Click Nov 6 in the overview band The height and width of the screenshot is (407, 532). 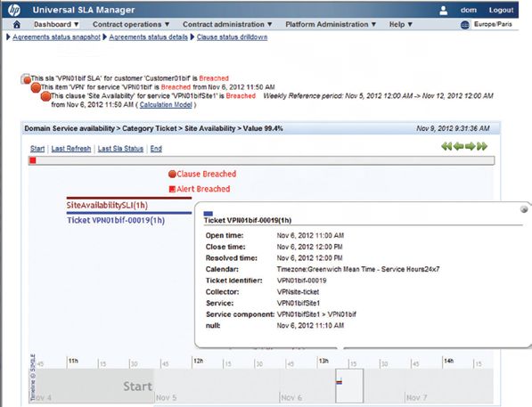tap(291, 397)
